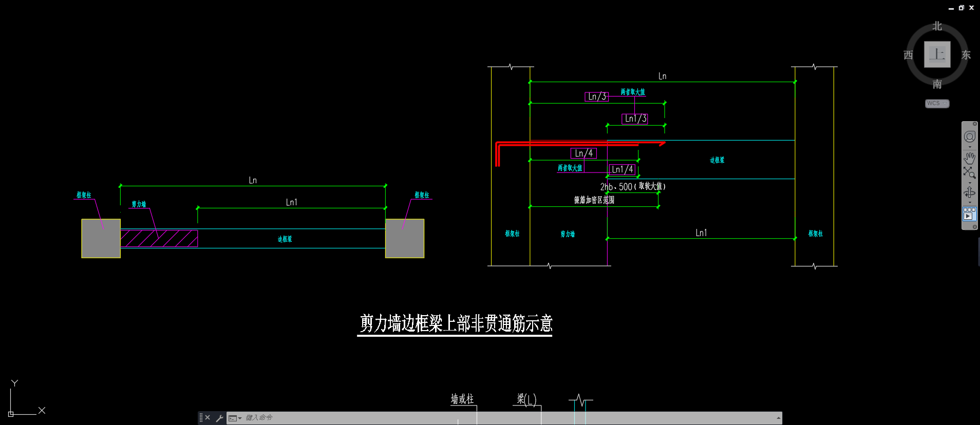Select the magenta hatched shear wall region
The width and height of the screenshot is (980, 425).
(x=159, y=238)
